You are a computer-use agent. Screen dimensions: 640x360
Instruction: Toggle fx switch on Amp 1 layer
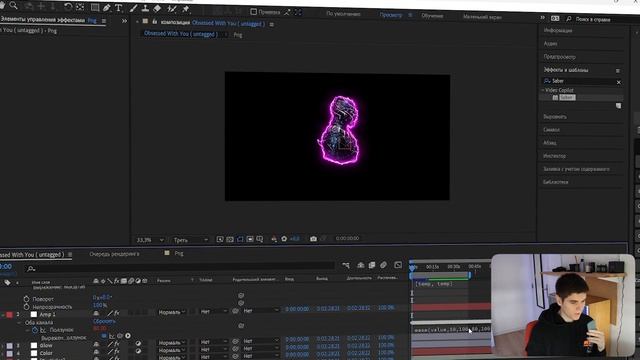[x=116, y=313]
